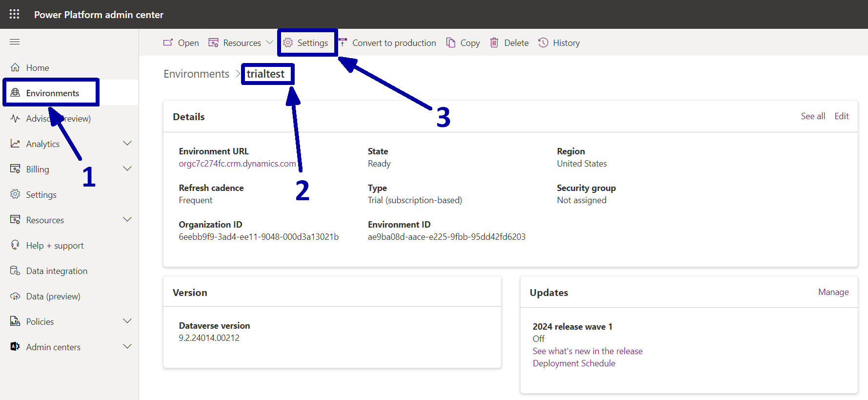This screenshot has height=400, width=868.
Task: Click the Admin centers icon
Action: [x=16, y=347]
